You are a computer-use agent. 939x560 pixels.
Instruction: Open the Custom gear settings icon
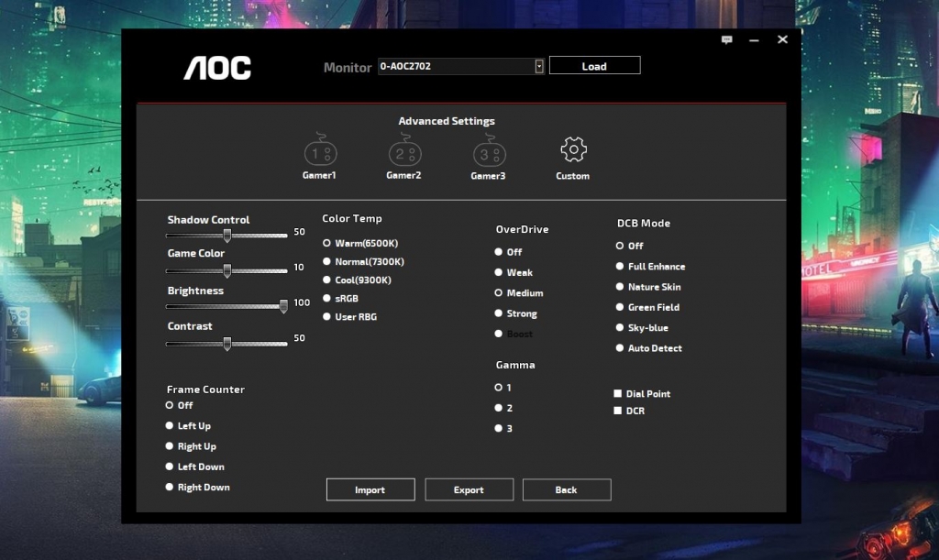pyautogui.click(x=573, y=149)
